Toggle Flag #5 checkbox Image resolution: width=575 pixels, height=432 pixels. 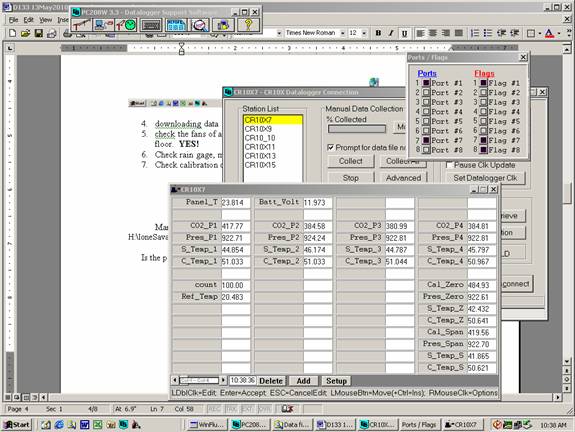click(x=484, y=121)
